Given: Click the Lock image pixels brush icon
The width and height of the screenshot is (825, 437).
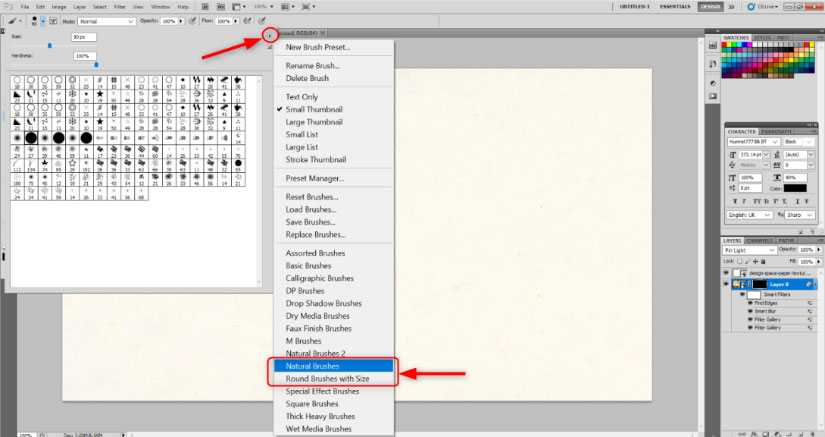Looking at the screenshot, I should click(x=748, y=261).
